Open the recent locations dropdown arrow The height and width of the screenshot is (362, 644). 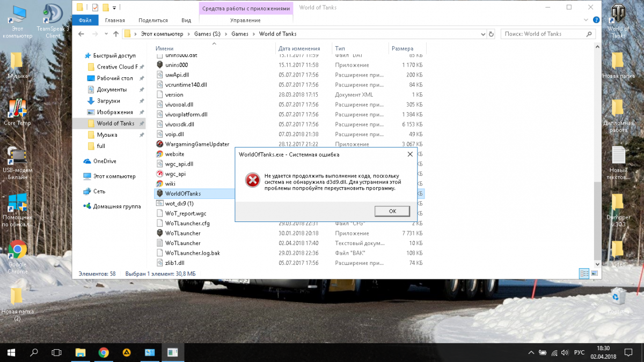pos(105,34)
